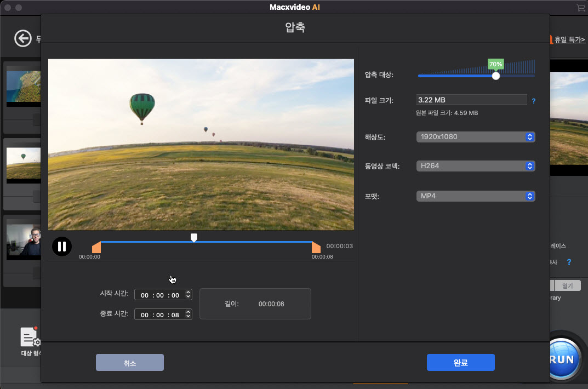Click the 70% compression slider handle
The width and height of the screenshot is (588, 389).
pos(496,76)
